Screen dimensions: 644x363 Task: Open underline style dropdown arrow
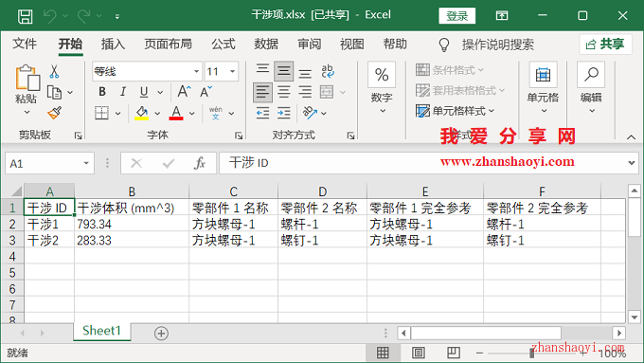point(160,92)
